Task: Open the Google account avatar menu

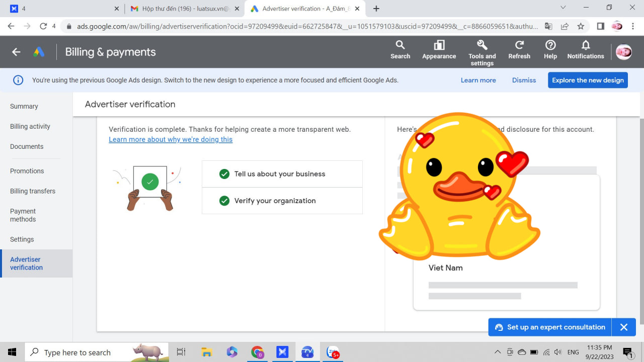Action: click(x=624, y=52)
